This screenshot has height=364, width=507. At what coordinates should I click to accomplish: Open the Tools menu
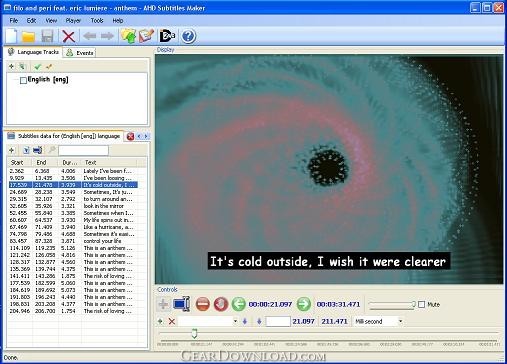(97, 21)
